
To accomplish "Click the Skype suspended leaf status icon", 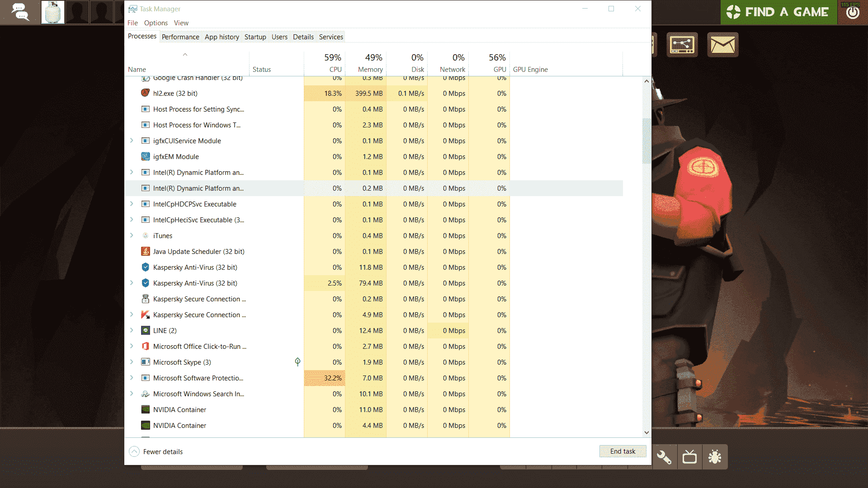I will [x=297, y=362].
